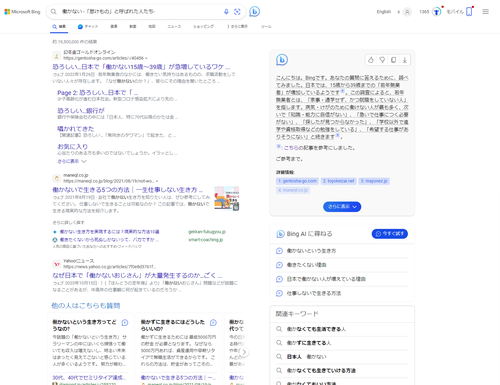The height and width of the screenshot is (385, 500).
Task: Click Yahoo news favicon
Action: (57, 264)
